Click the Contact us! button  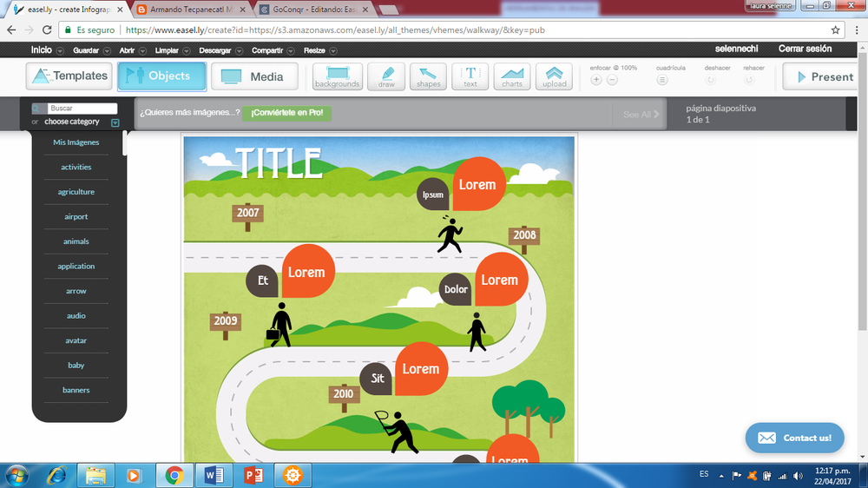coord(794,438)
